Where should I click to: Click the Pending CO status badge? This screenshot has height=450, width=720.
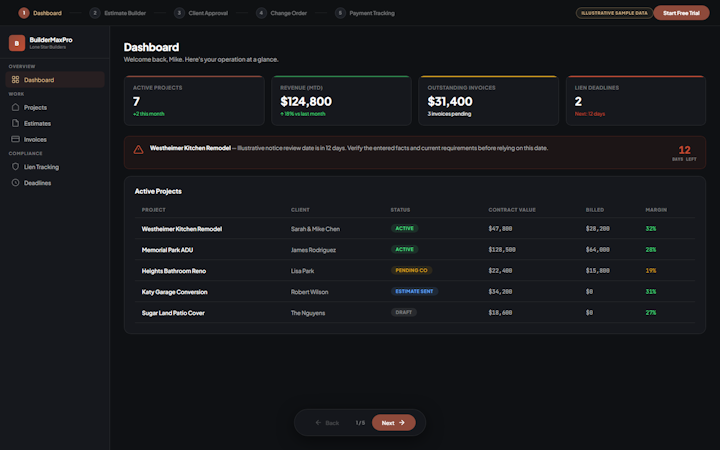(x=411, y=270)
